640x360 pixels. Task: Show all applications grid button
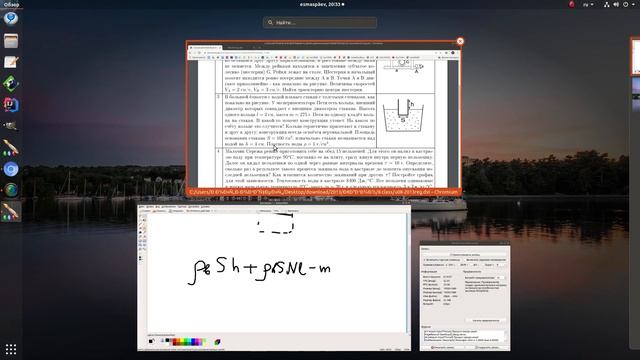11,349
